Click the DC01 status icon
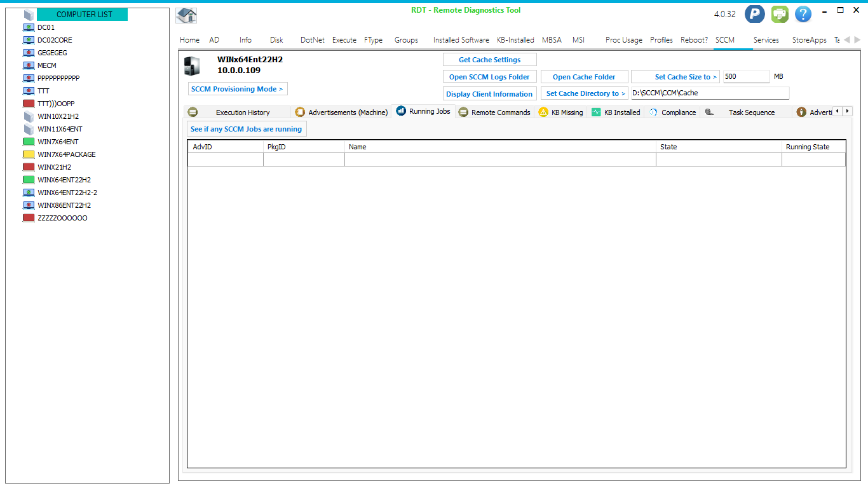This screenshot has height=488, width=868. (x=29, y=27)
